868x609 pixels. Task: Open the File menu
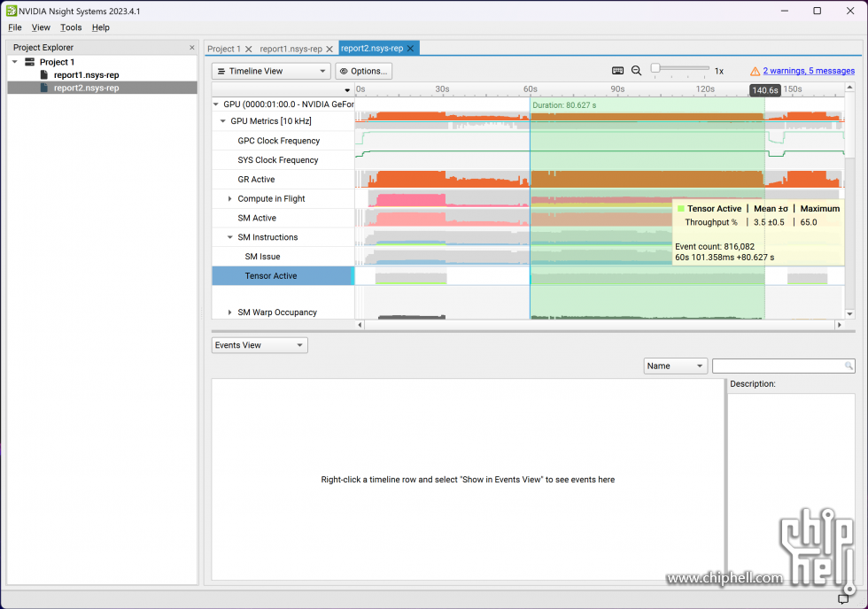click(15, 27)
